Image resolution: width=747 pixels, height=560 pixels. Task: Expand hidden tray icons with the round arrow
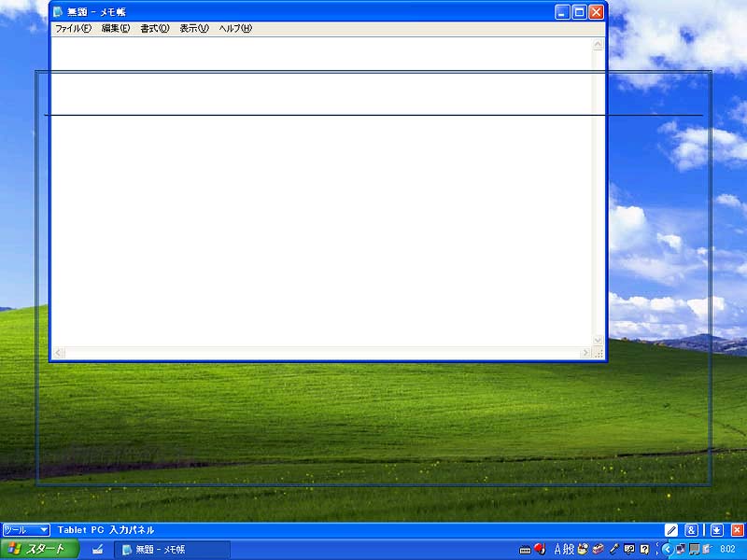[667, 550]
